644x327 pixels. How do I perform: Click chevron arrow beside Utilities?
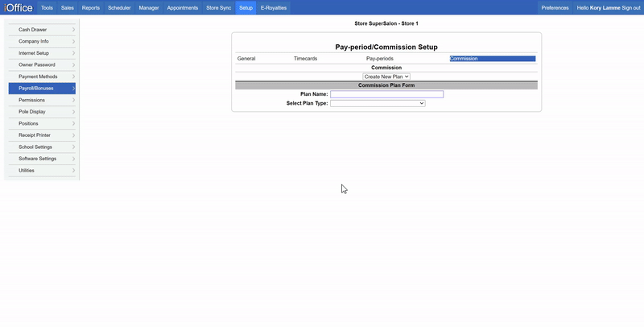[x=73, y=171]
